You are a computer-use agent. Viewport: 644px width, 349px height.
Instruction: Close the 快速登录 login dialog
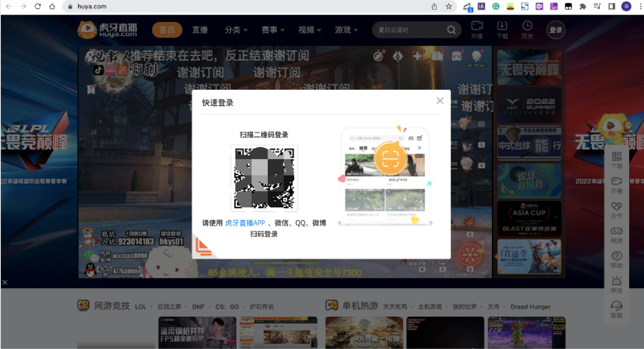440,101
